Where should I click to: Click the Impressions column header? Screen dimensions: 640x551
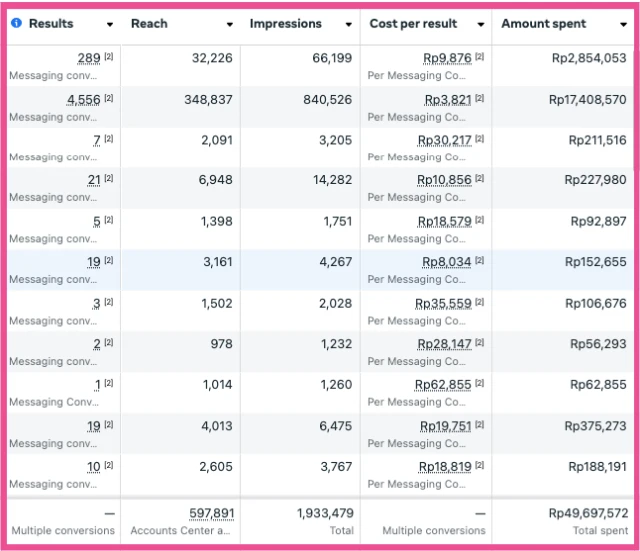coord(286,24)
